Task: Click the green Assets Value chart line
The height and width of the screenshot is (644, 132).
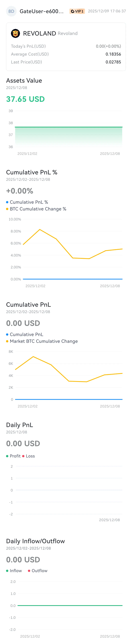Action: (69, 127)
